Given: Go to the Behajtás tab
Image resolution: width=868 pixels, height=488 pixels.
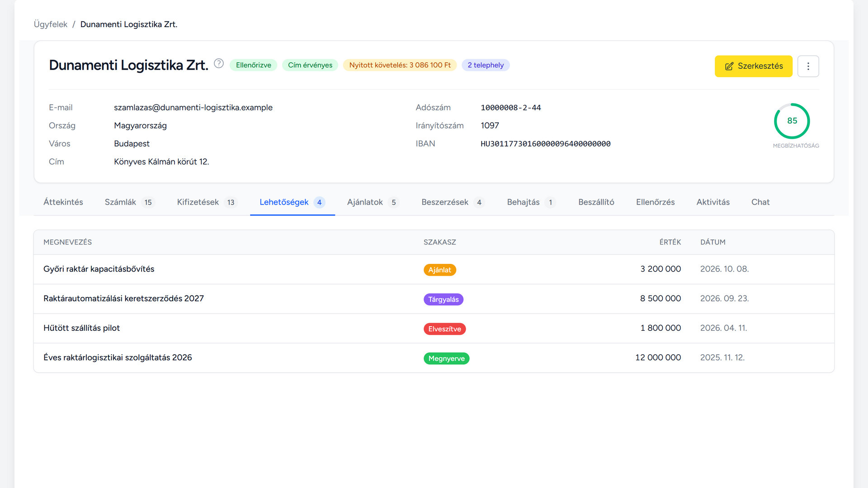Looking at the screenshot, I should point(532,202).
